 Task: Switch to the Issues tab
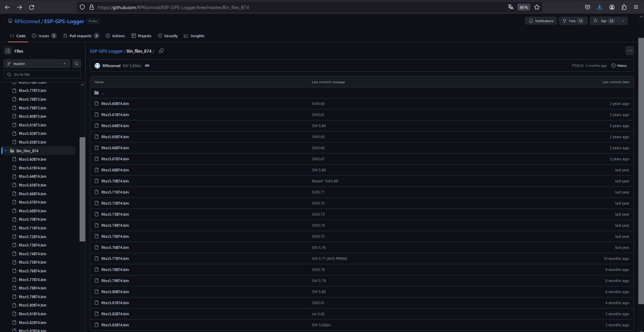coord(44,36)
